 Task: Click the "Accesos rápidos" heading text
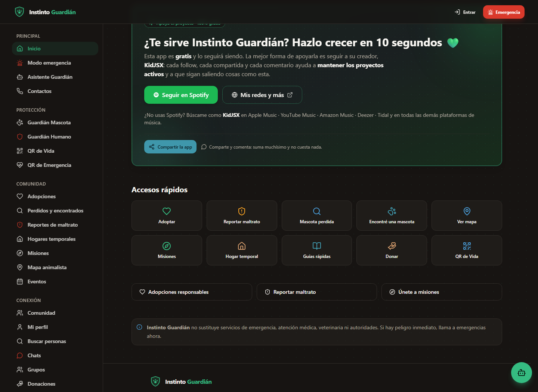point(160,190)
